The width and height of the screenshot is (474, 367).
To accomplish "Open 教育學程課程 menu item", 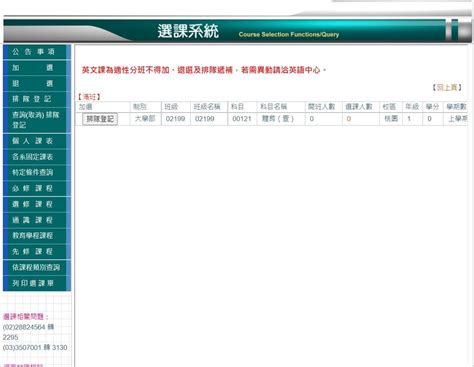I will click(37, 236).
